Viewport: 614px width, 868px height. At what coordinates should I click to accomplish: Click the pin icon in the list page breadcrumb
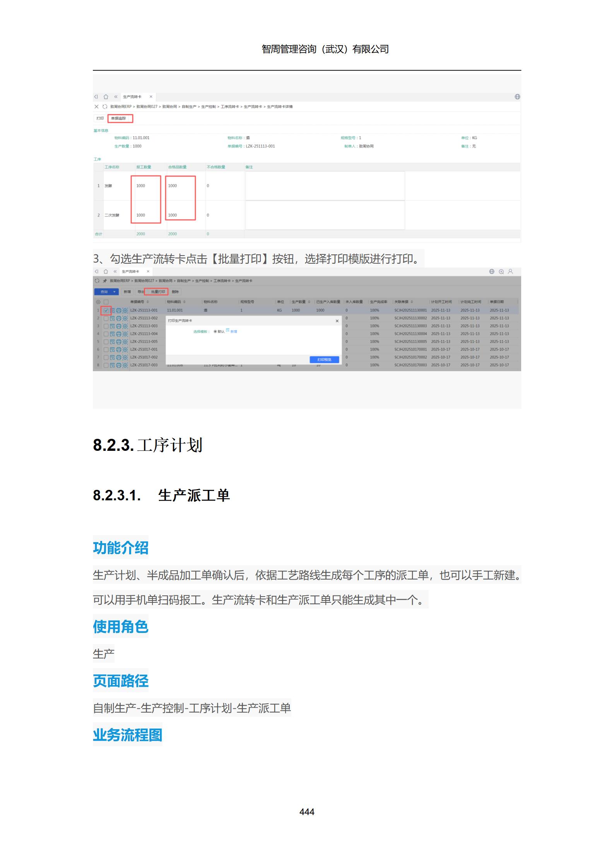104,281
